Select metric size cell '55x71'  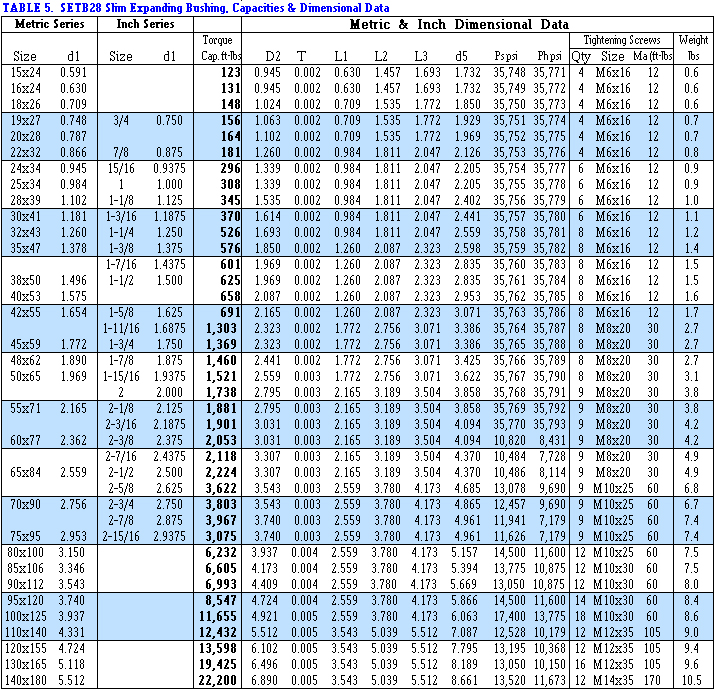tap(26, 408)
